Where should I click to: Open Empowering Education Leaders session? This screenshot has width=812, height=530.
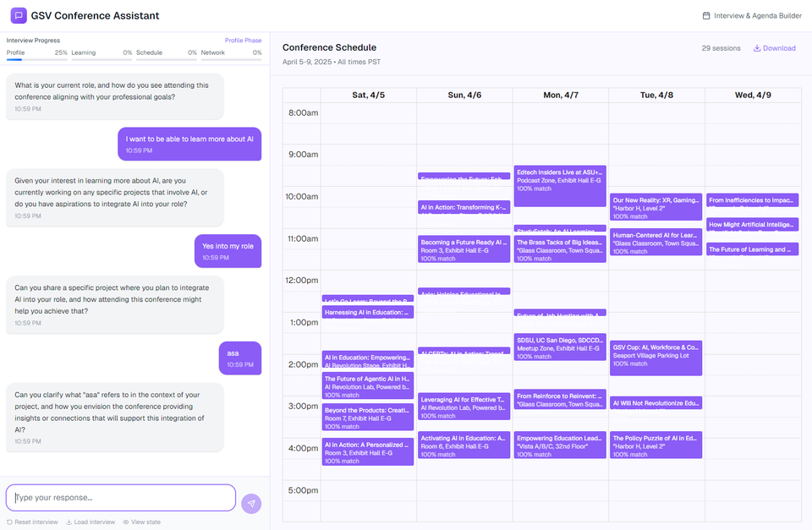pyautogui.click(x=560, y=445)
